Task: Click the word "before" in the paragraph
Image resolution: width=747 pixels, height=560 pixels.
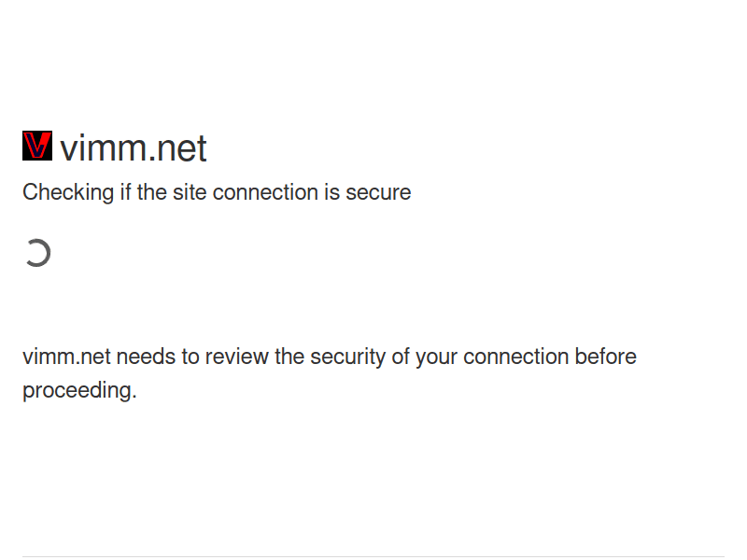Action: pyautogui.click(x=605, y=357)
